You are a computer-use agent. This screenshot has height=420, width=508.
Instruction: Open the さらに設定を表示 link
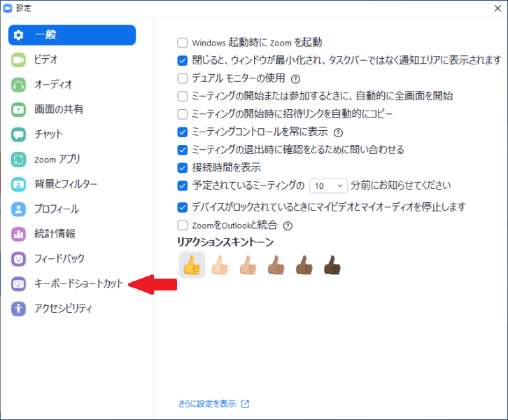coord(207,404)
